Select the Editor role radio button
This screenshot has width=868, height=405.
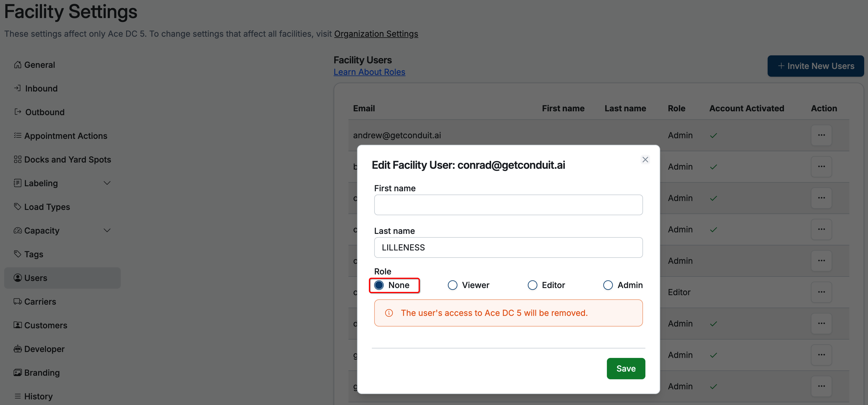tap(532, 285)
